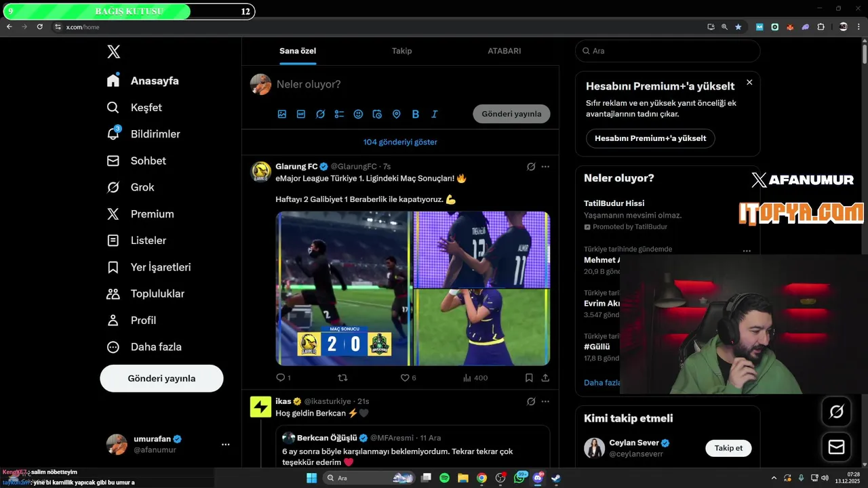Open floating messages envelope button

coord(836,447)
